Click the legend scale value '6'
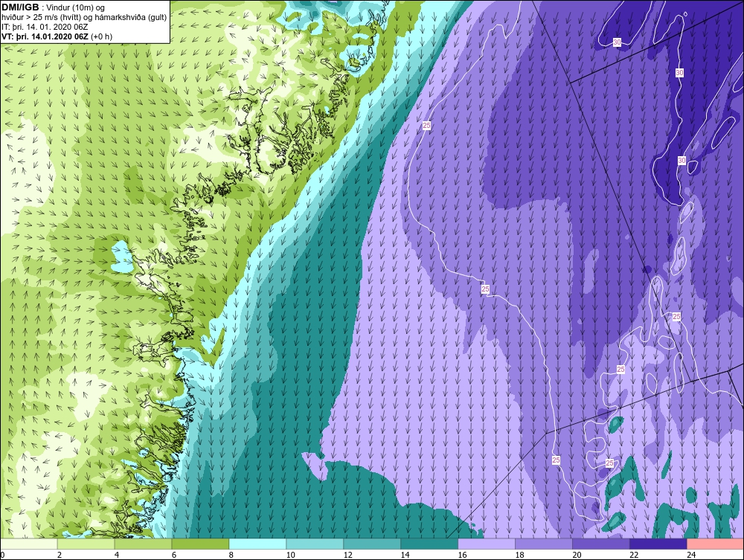Viewport: 744px width, 560px height. [173, 555]
